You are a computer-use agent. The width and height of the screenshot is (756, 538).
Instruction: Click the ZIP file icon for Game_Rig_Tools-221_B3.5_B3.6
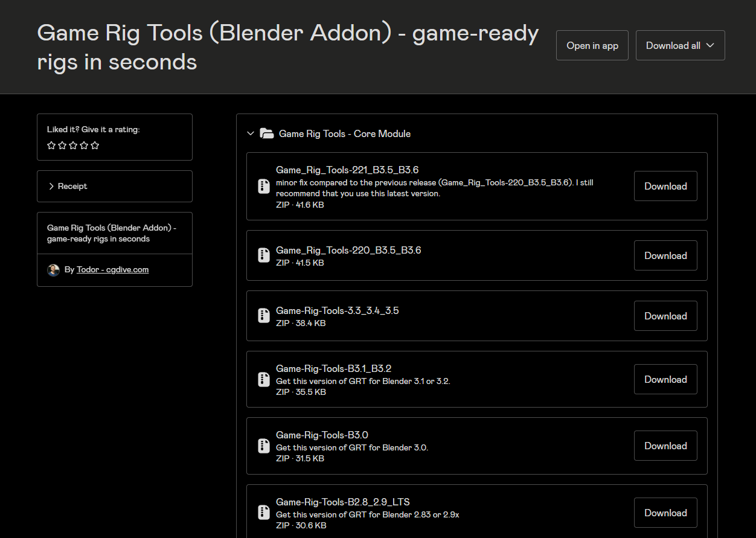tap(263, 186)
